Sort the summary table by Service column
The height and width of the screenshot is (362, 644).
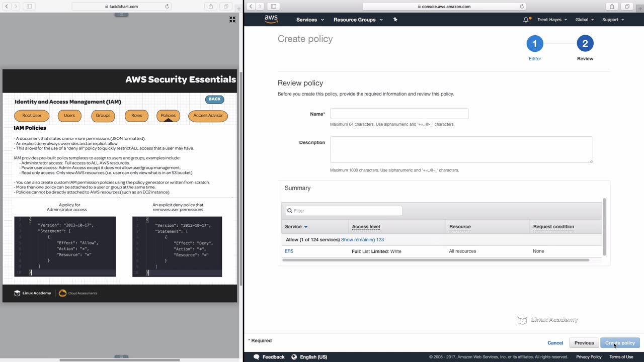pyautogui.click(x=296, y=227)
